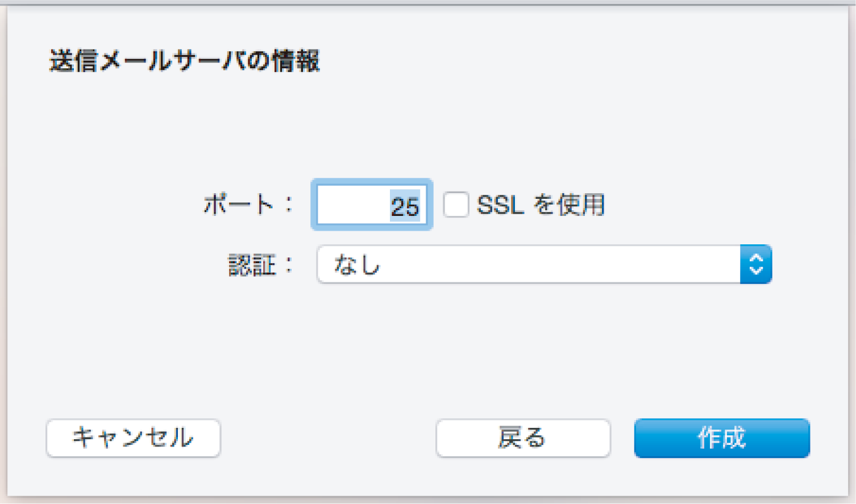Select the なし value in authentication menu
Screen dimensions: 856x504
[x=357, y=265]
